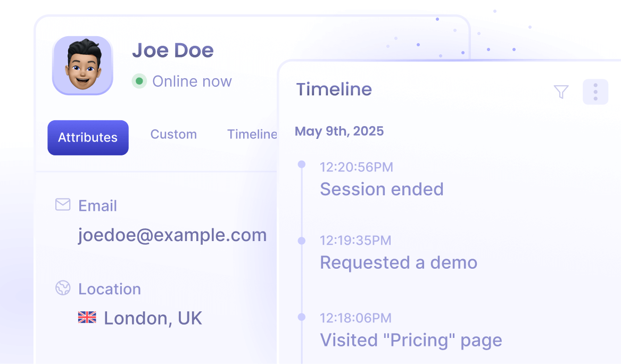Click the Session ended timeline marker dot

click(x=302, y=164)
